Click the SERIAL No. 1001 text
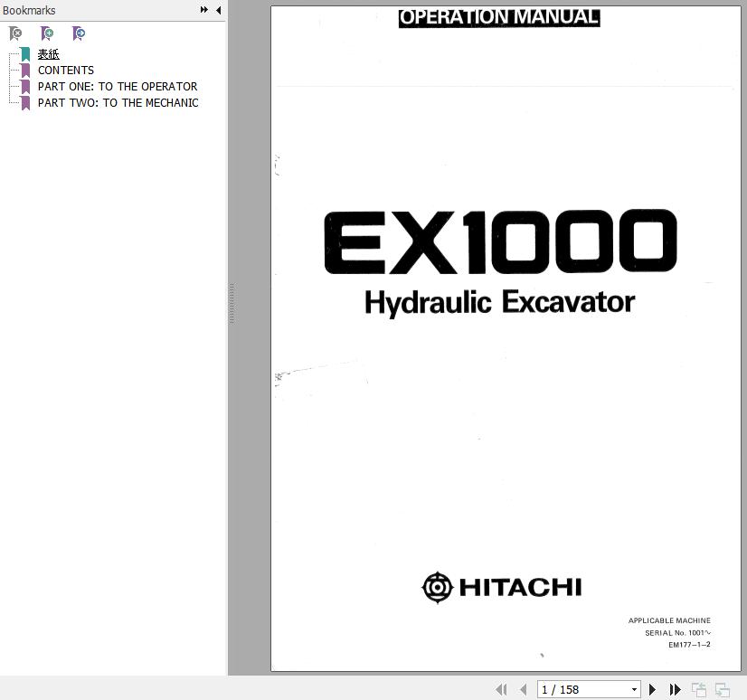The image size is (747, 700). coord(677,633)
